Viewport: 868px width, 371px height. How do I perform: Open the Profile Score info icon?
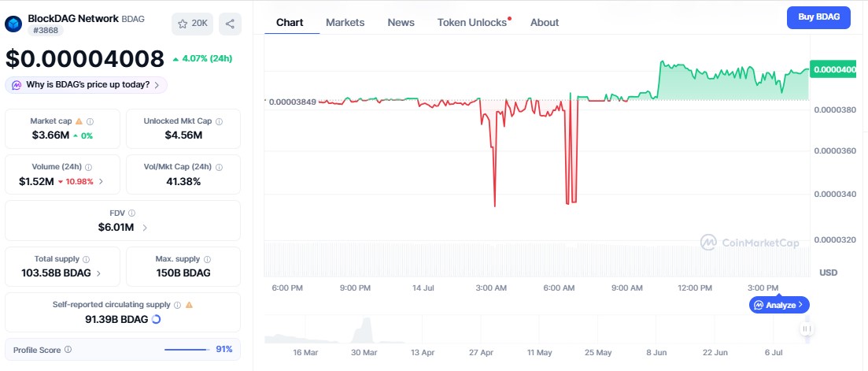pos(68,350)
